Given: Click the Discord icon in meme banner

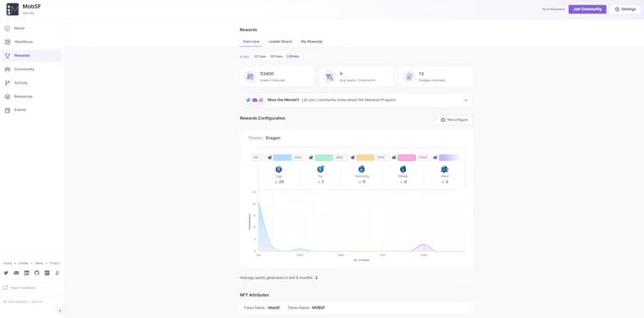Looking at the screenshot, I should click(255, 100).
